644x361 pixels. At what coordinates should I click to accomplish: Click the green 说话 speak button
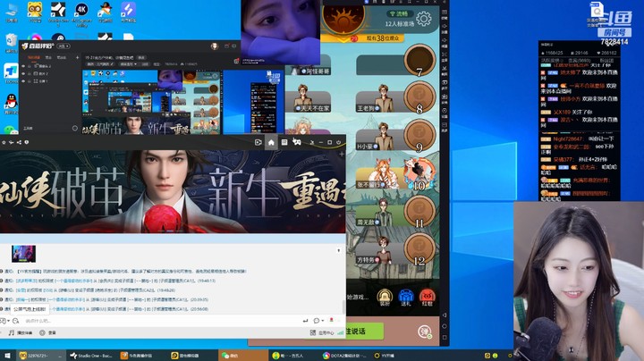point(364,331)
